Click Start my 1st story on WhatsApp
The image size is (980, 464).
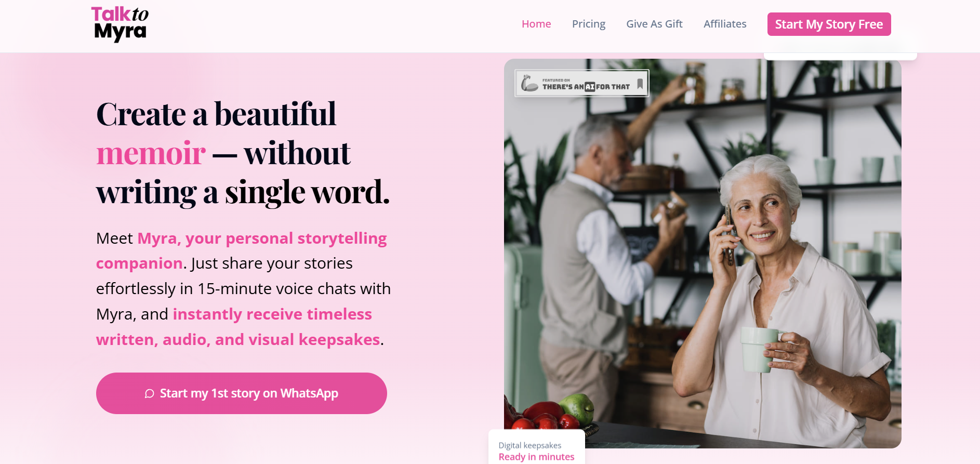[242, 393]
